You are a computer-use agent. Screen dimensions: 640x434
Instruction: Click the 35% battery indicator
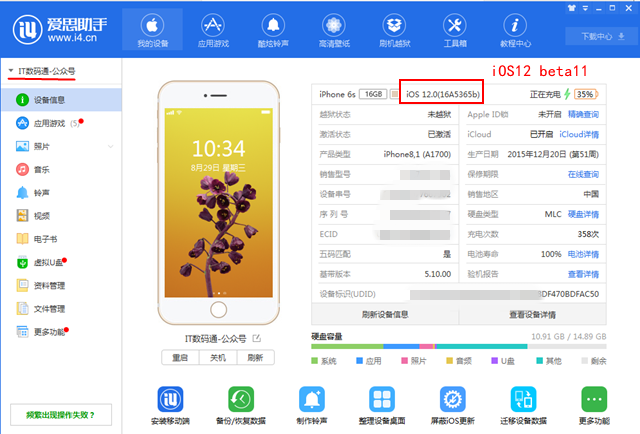(x=585, y=94)
